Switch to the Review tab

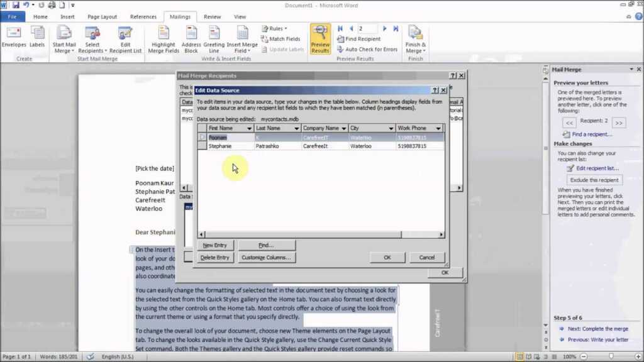(x=214, y=17)
